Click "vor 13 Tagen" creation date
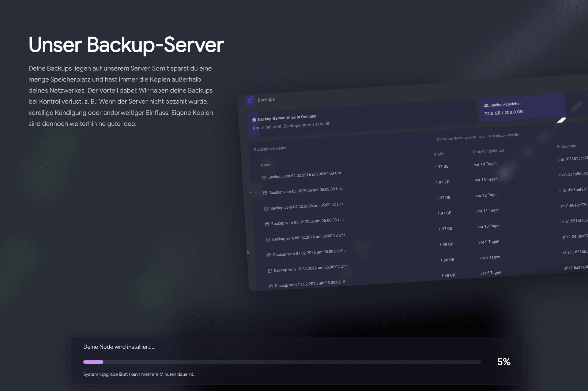588x391 pixels. pyautogui.click(x=486, y=180)
